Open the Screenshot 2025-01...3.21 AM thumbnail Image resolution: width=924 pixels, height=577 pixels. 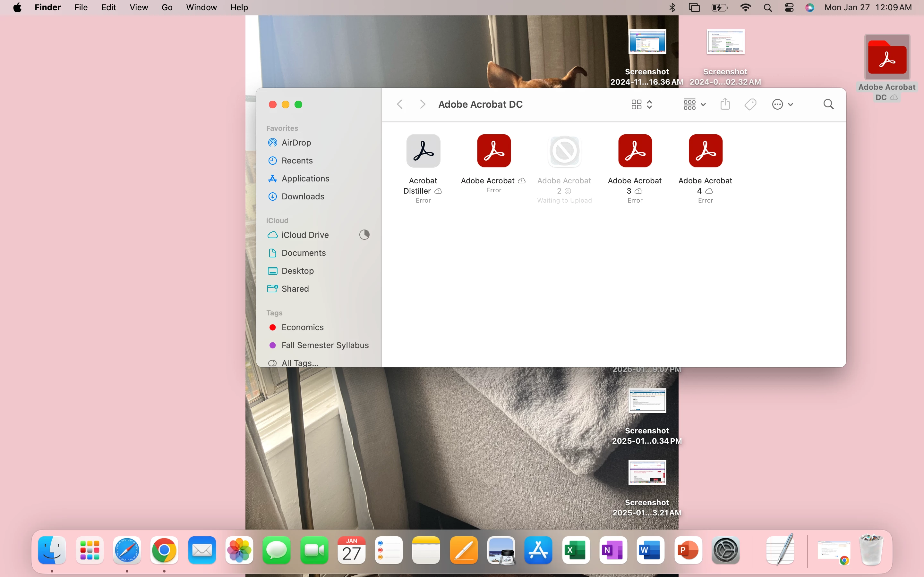pyautogui.click(x=647, y=472)
